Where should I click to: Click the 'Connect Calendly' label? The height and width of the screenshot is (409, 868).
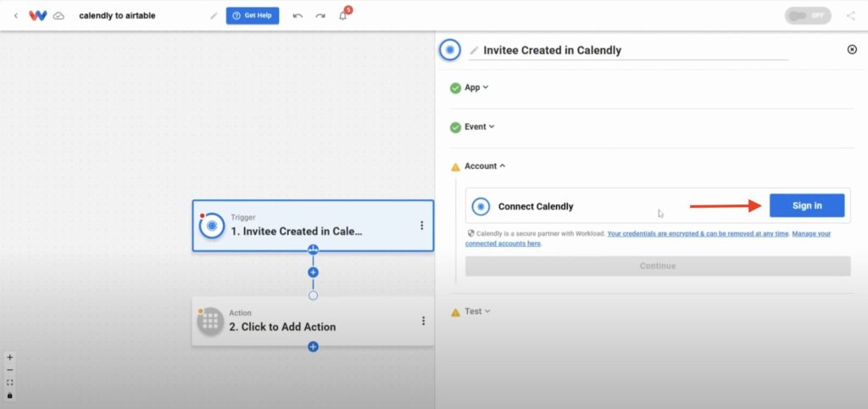(536, 206)
